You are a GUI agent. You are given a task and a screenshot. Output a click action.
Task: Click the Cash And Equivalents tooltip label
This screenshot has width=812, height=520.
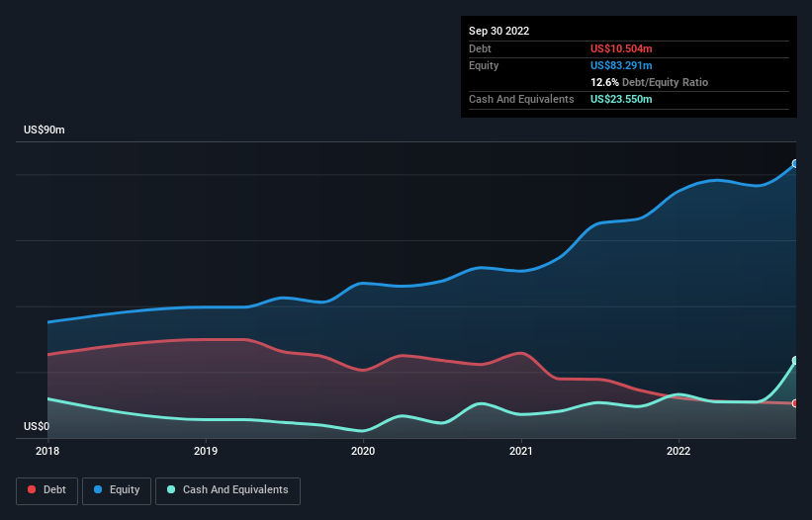[521, 99]
